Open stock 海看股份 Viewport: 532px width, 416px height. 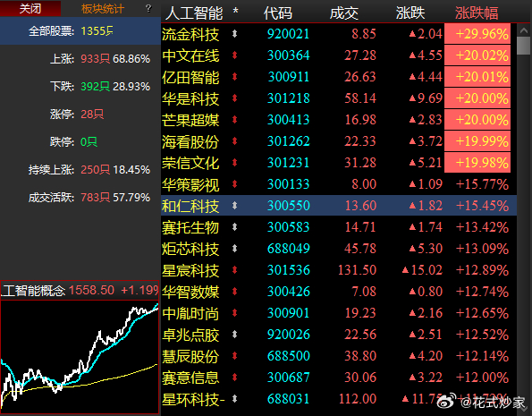tap(190, 141)
